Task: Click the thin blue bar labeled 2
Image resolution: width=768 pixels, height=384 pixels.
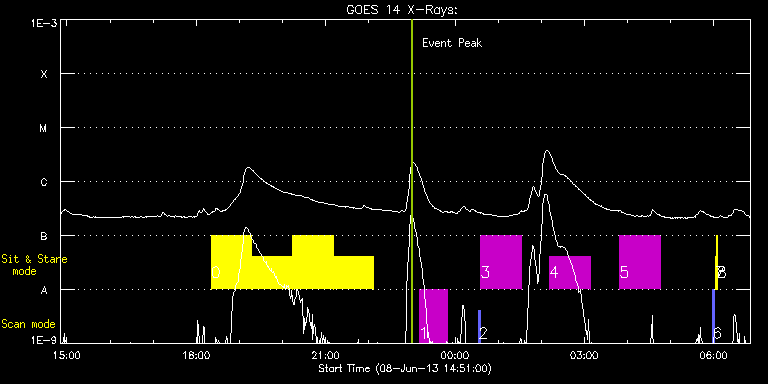Action: tap(480, 326)
